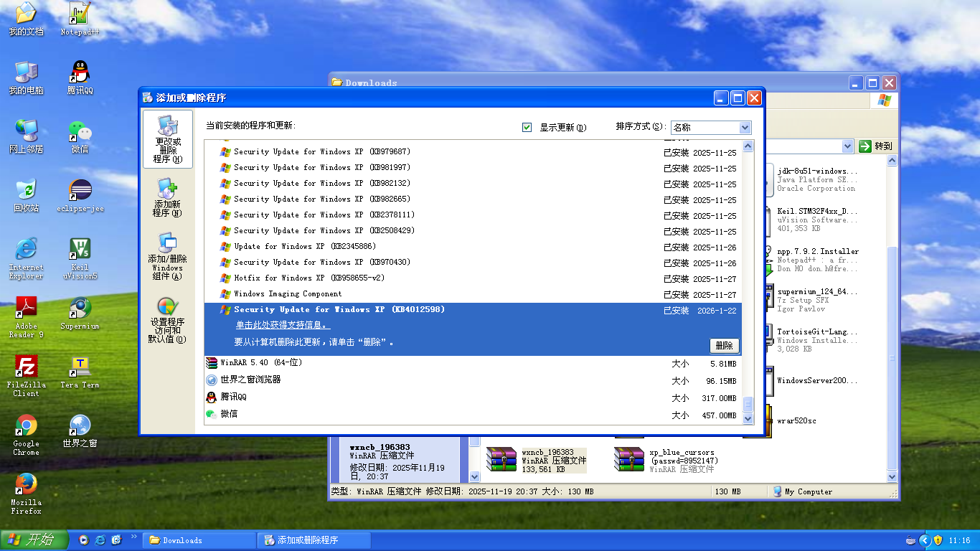980x551 pixels.
Task: Open address bar dropdown in Downloads window
Action: [847, 146]
